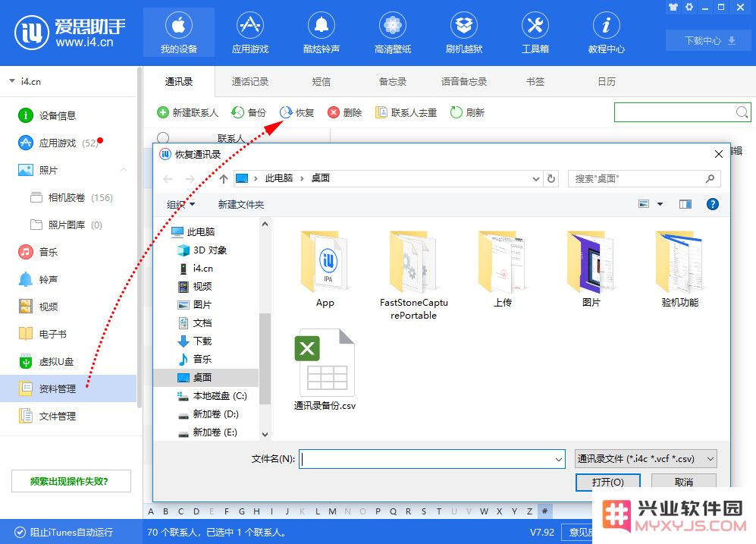Image resolution: width=756 pixels, height=544 pixels.
Task: Switch to the 短信 tab
Action: pyautogui.click(x=321, y=81)
